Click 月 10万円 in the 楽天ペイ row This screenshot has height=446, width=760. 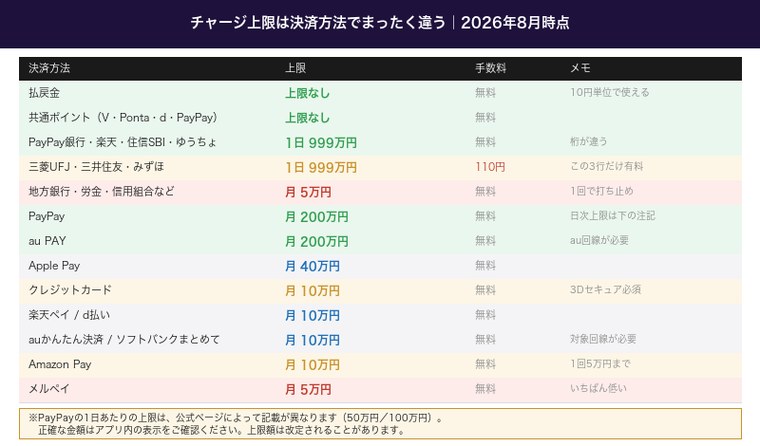(312, 316)
